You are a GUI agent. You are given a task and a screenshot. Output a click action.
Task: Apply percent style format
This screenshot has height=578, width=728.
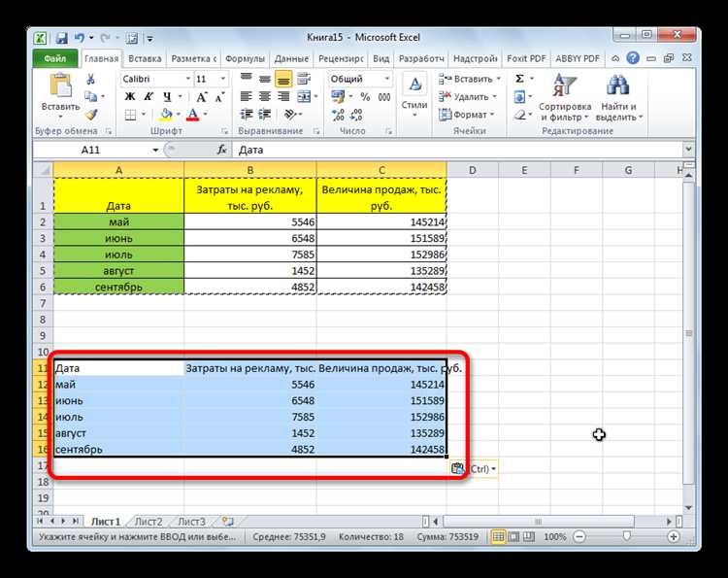click(x=365, y=96)
